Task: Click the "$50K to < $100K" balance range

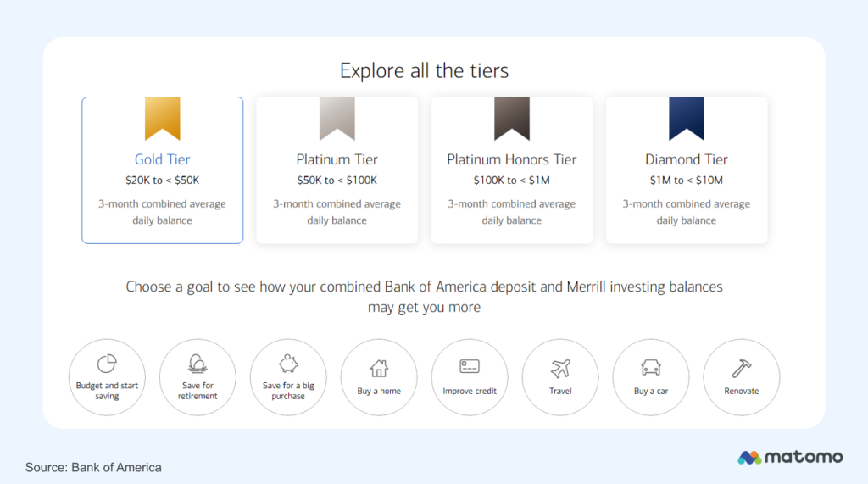Action: (x=337, y=180)
